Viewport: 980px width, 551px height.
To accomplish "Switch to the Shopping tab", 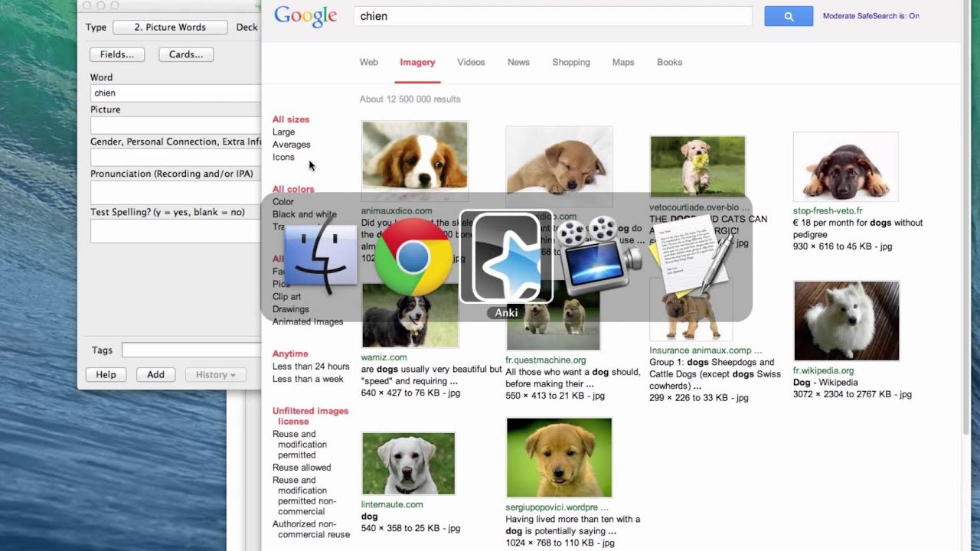I will [x=571, y=62].
